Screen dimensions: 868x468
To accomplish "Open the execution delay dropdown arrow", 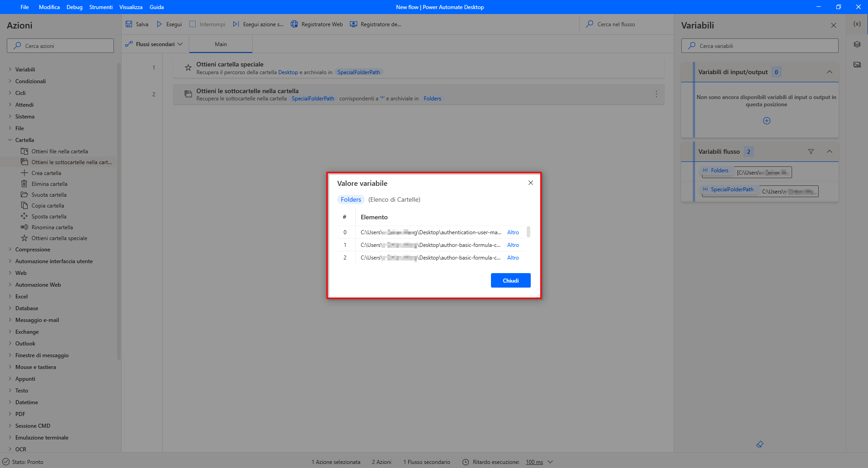I will (550, 462).
